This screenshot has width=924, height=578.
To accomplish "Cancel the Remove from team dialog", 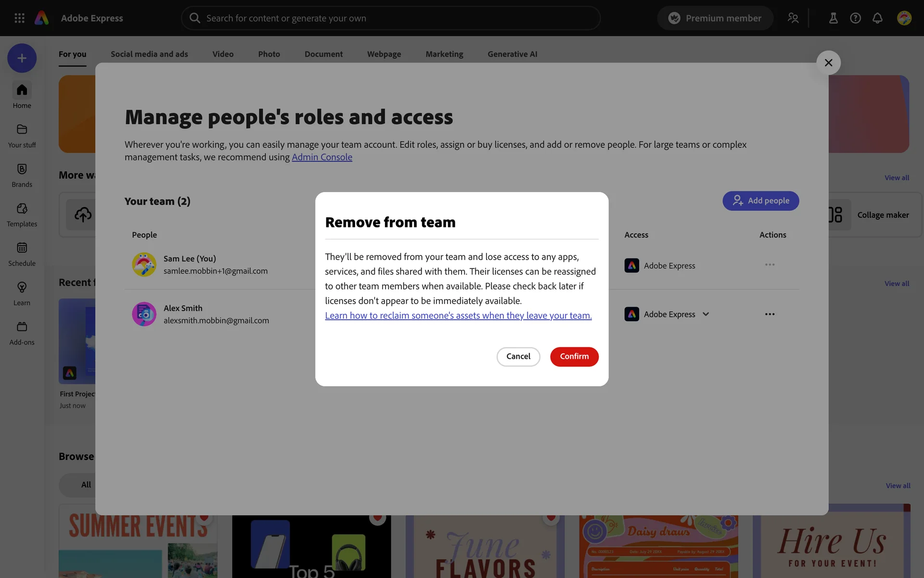I will tap(518, 356).
